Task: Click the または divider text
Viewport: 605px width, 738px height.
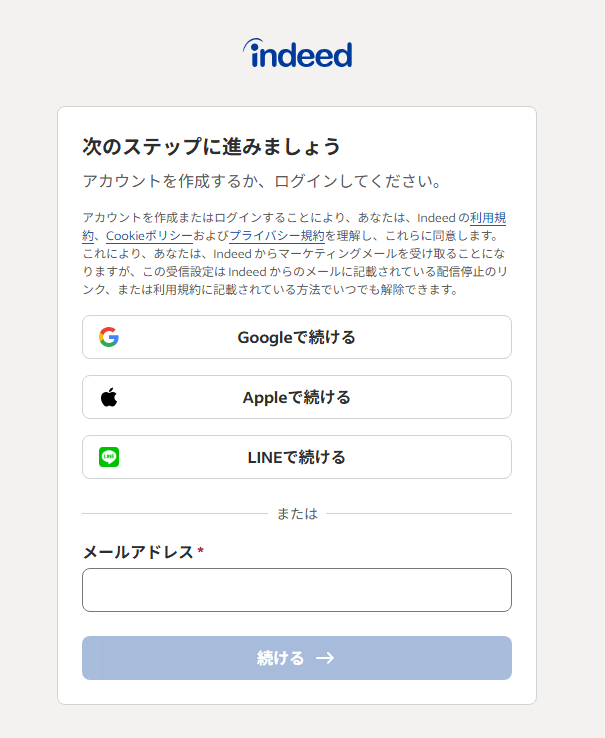Action: click(x=297, y=513)
